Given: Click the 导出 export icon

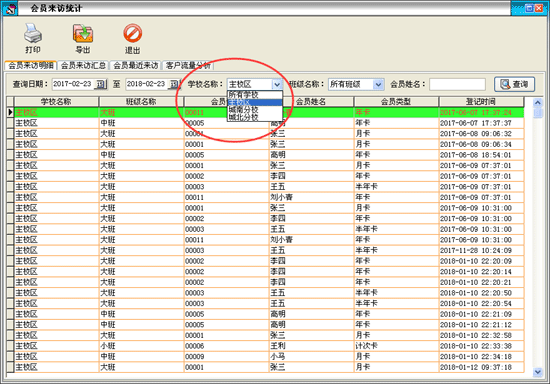Looking at the screenshot, I should (x=83, y=34).
